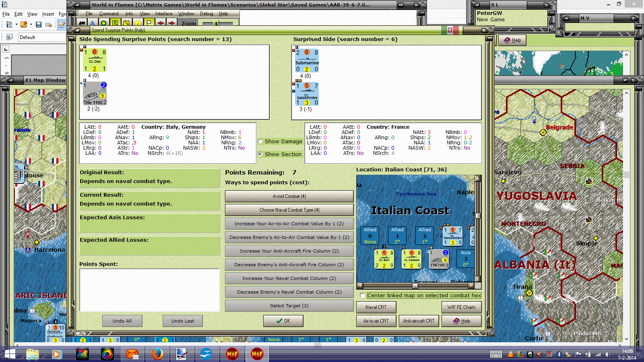Expand the open folder dropdown arrow
This screenshot has width=644, height=362.
pos(31,25)
